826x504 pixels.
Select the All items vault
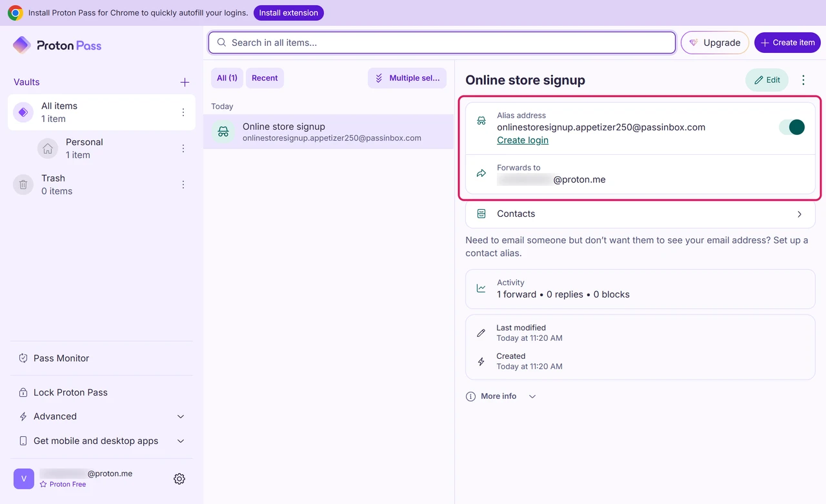click(x=101, y=112)
